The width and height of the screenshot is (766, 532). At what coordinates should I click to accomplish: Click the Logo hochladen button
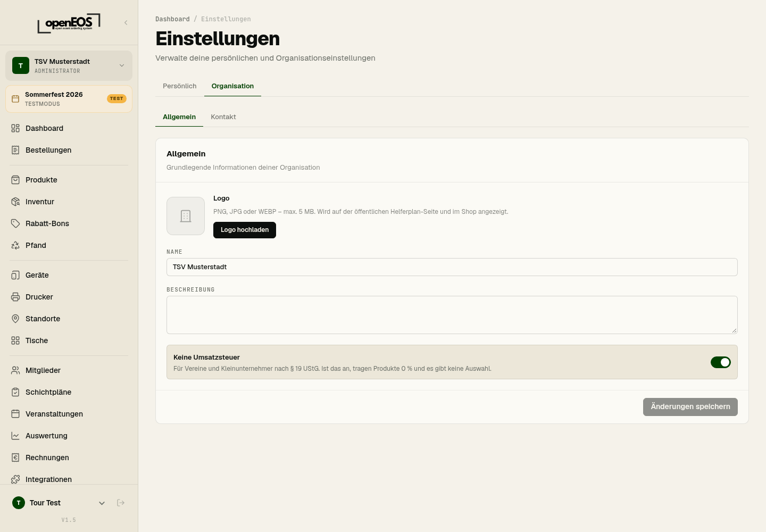245,230
